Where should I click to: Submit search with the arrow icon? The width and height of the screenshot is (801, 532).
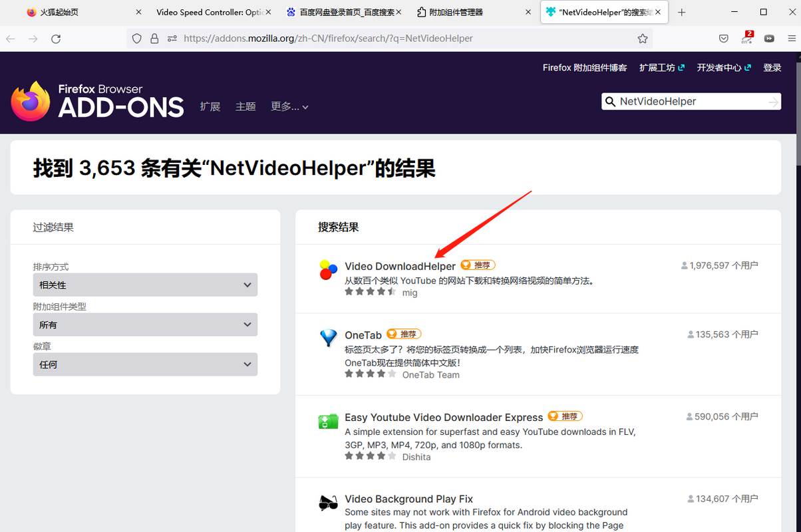point(773,102)
